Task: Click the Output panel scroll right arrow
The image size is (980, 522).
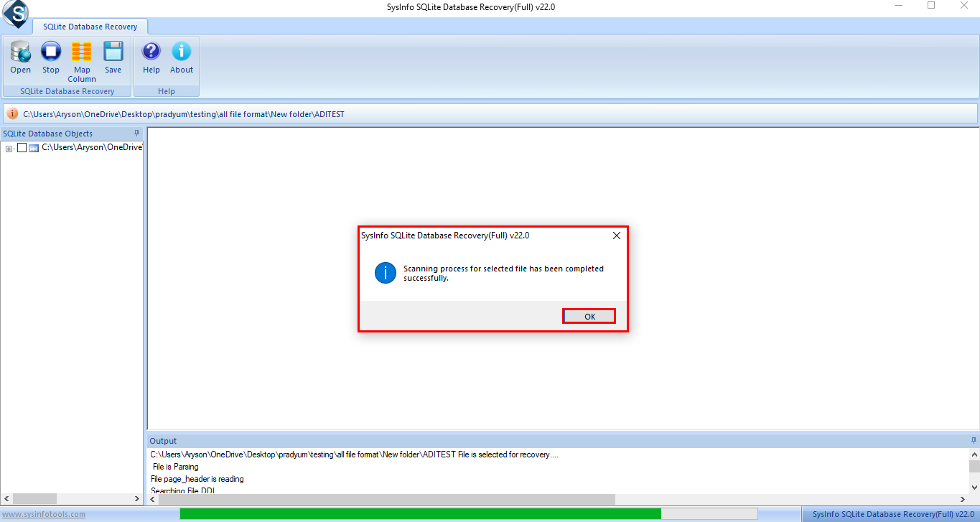Action: tap(963, 499)
